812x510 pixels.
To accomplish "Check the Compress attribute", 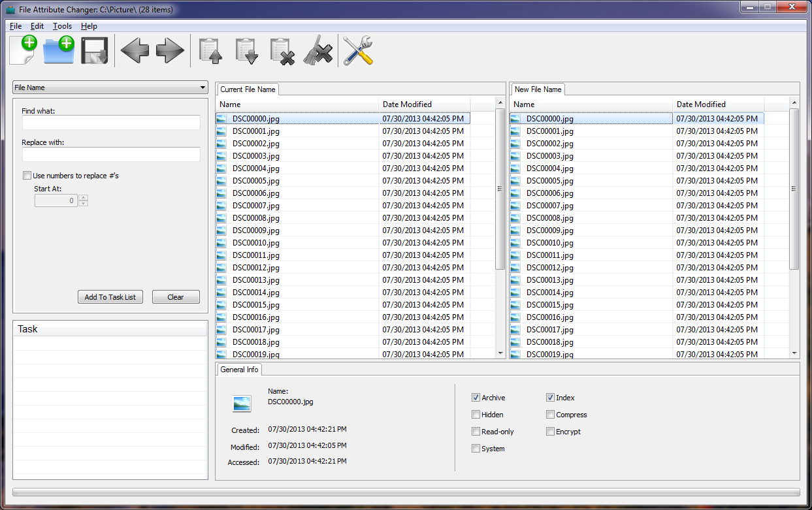I will click(550, 415).
